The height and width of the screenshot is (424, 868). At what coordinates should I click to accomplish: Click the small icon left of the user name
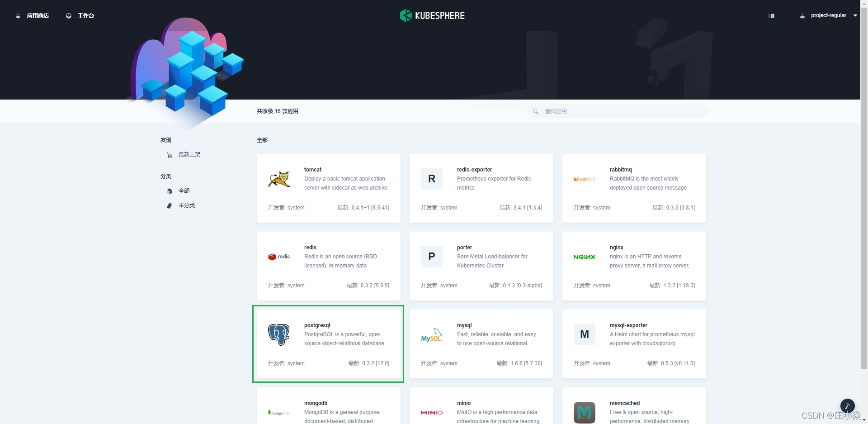771,16
